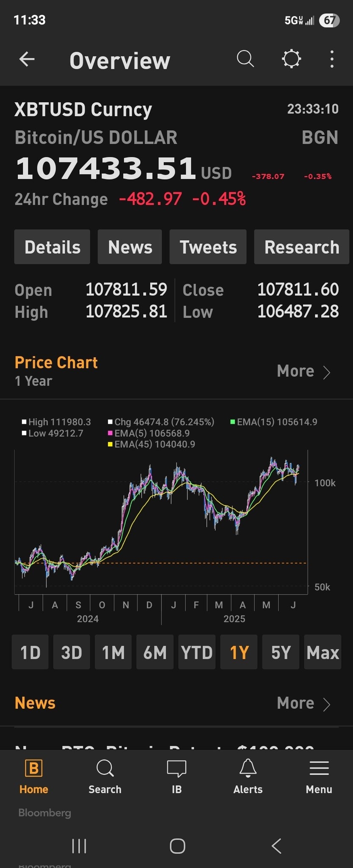Open the hamburger Menu icon
Image resolution: width=353 pixels, height=868 pixels.
tap(319, 768)
